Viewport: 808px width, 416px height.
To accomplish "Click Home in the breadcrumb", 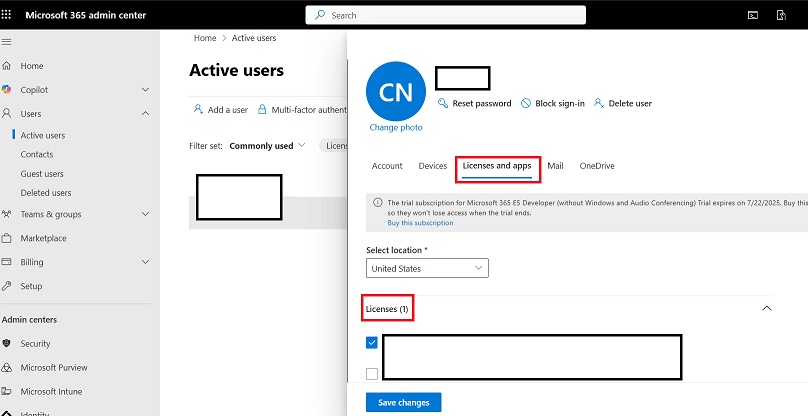I will (205, 38).
